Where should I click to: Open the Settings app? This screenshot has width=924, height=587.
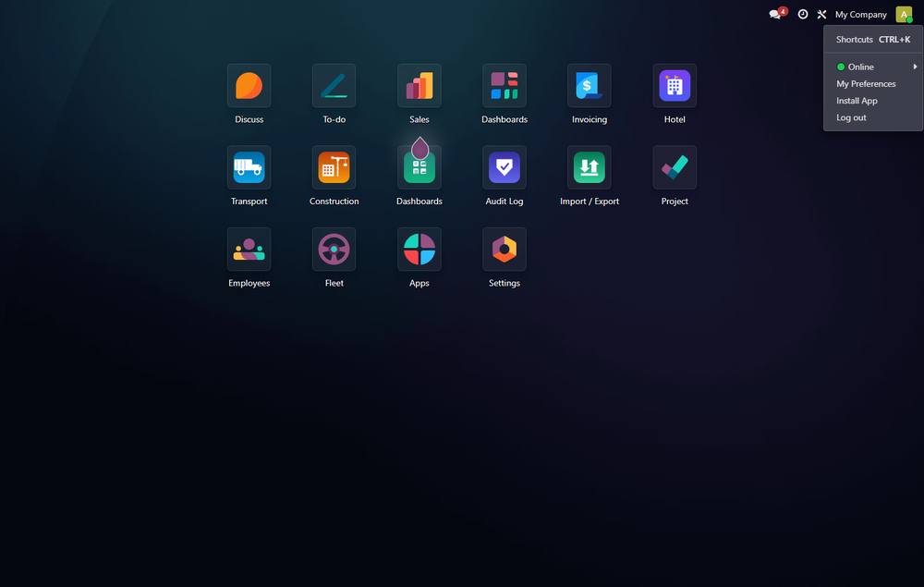pyautogui.click(x=505, y=250)
